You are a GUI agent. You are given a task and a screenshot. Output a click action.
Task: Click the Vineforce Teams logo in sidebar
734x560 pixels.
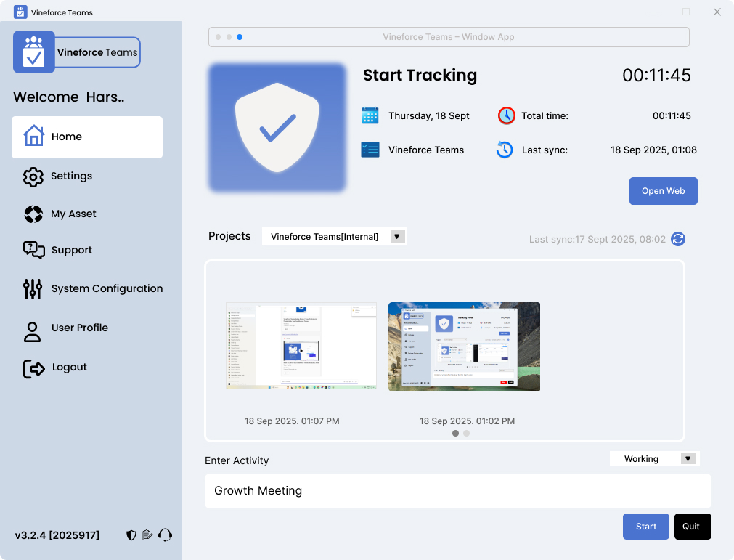point(77,52)
